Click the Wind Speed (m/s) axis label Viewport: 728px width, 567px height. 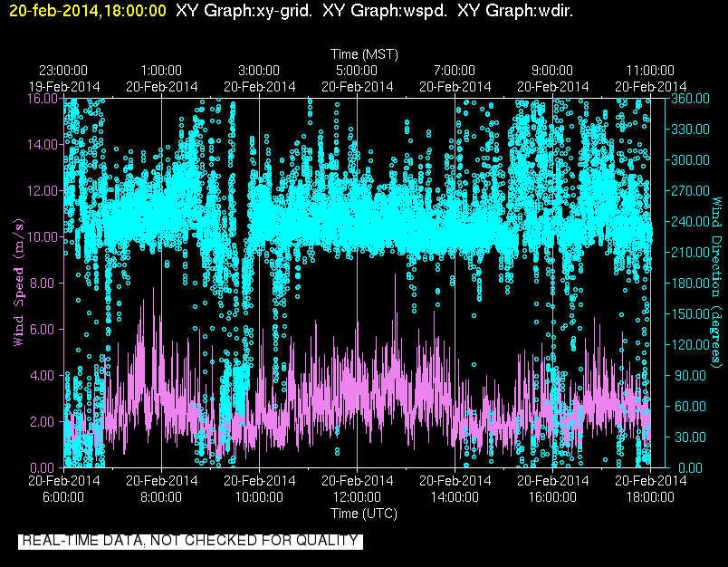18,283
